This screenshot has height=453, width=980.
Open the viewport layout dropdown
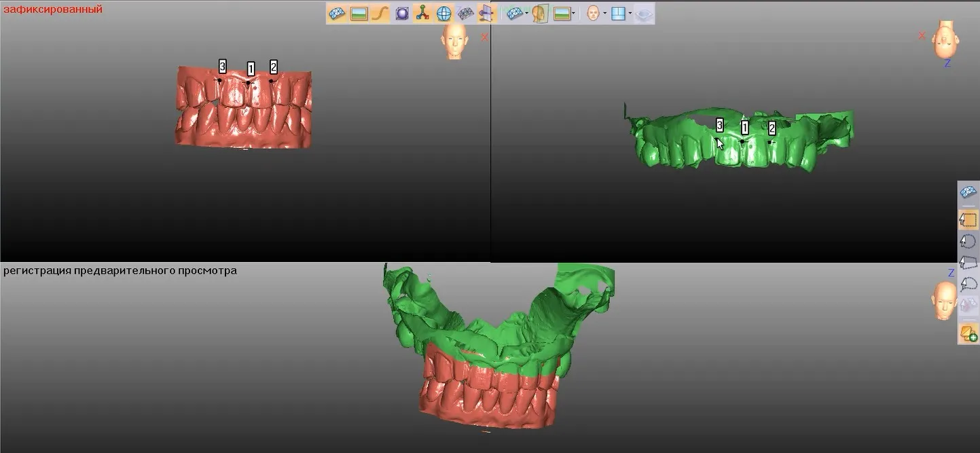point(630,14)
